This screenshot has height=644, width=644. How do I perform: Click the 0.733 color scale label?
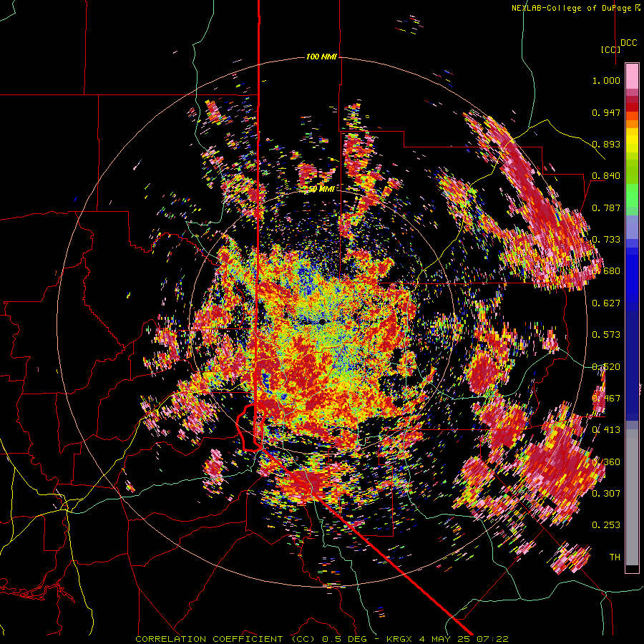click(x=606, y=240)
